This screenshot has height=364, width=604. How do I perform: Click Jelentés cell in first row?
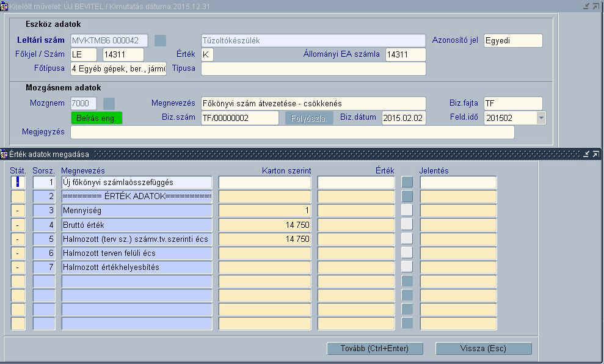[459, 182]
